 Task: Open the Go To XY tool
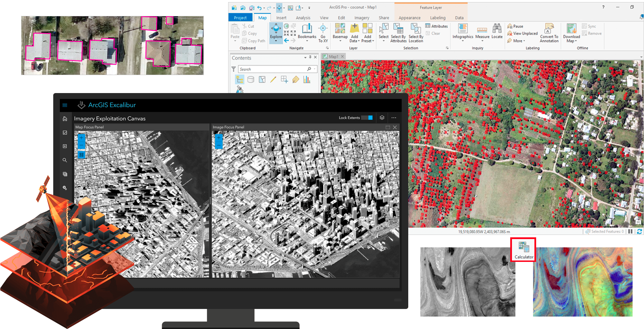pos(323,33)
